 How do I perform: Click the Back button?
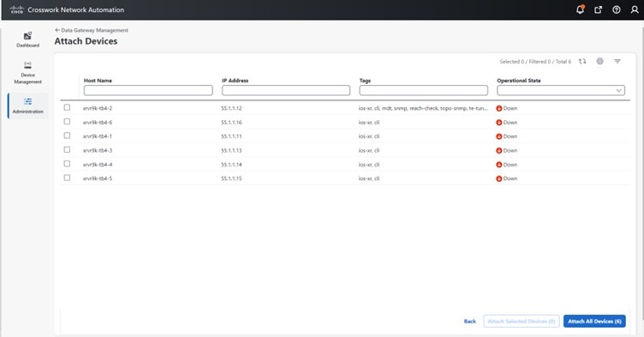pos(470,322)
